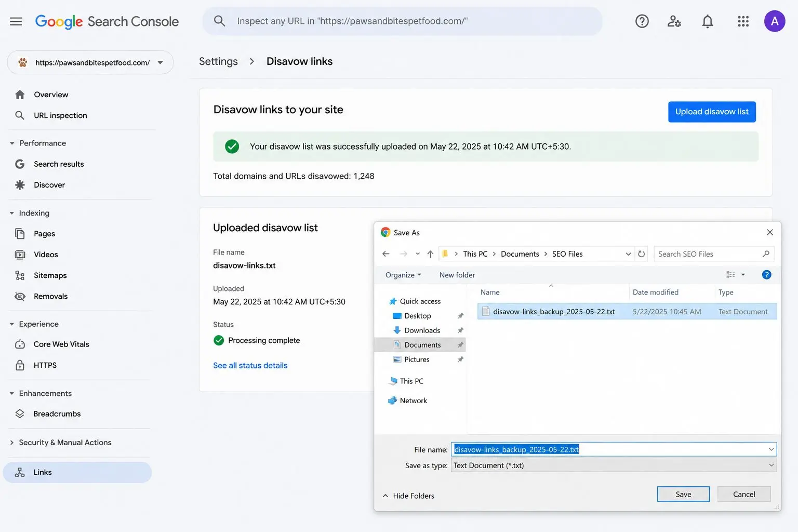Select disavow-links_backup_2025-05-22.txt file row
The height and width of the screenshot is (532, 798).
(627, 312)
